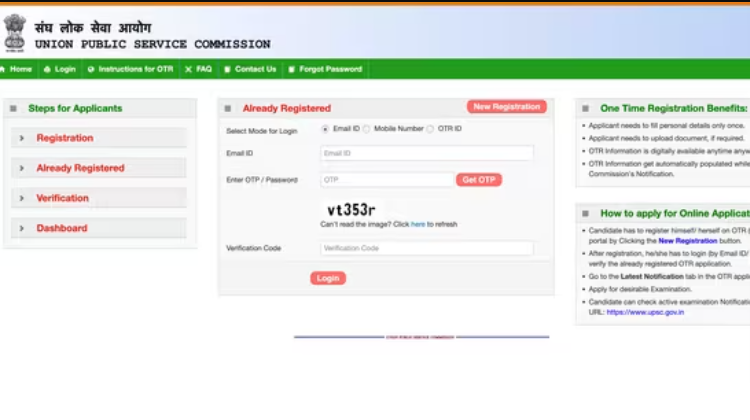Click the Dashboard step label
This screenshot has width=750, height=420.
(62, 228)
